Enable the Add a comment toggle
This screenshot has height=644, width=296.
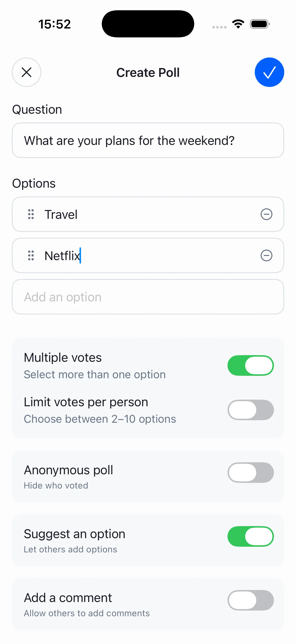(x=251, y=600)
